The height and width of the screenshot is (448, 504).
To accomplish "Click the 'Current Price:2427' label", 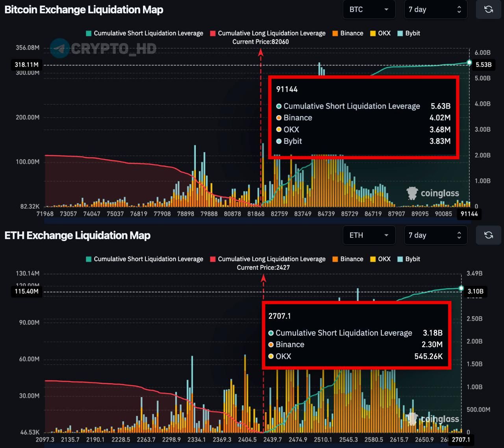I will pyautogui.click(x=263, y=268).
